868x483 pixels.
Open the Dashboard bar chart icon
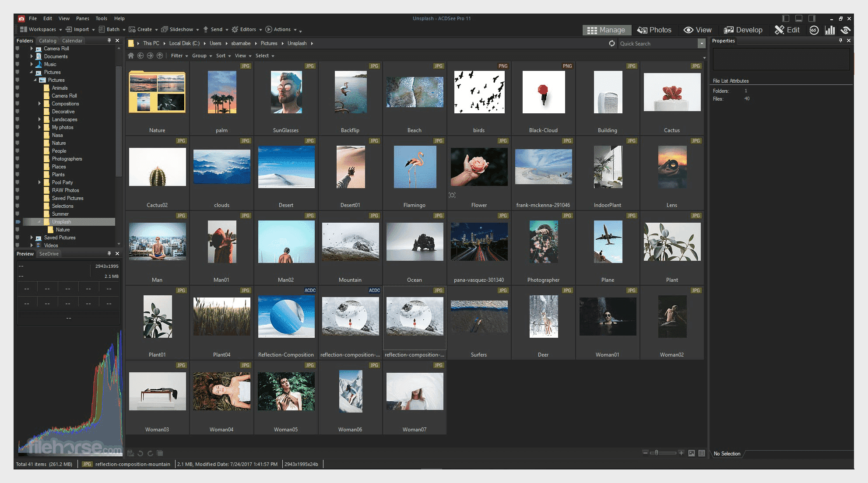click(x=830, y=30)
